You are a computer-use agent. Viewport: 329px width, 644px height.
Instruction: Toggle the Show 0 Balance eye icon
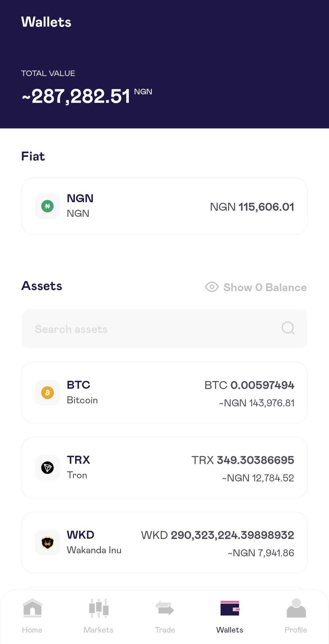pyautogui.click(x=212, y=287)
